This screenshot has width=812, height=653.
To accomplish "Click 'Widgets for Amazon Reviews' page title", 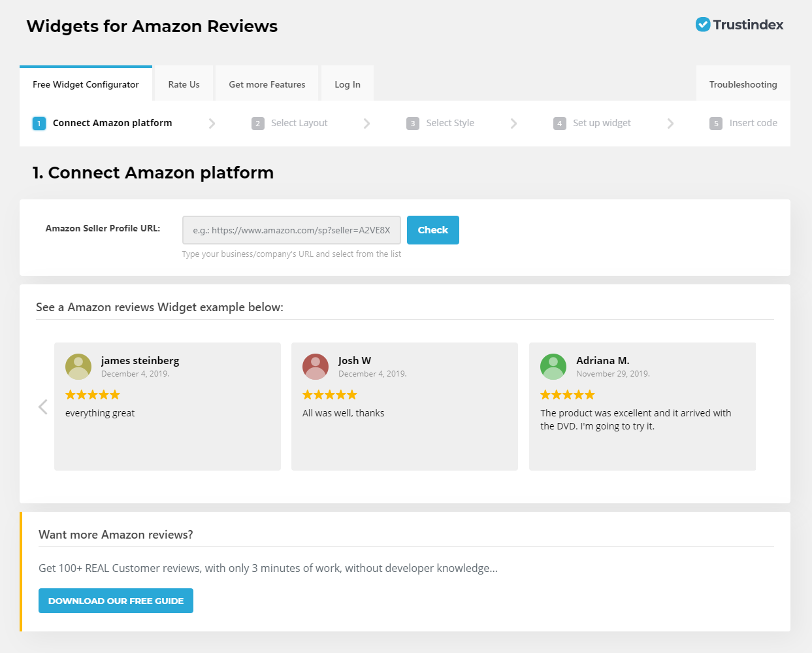I will (152, 26).
